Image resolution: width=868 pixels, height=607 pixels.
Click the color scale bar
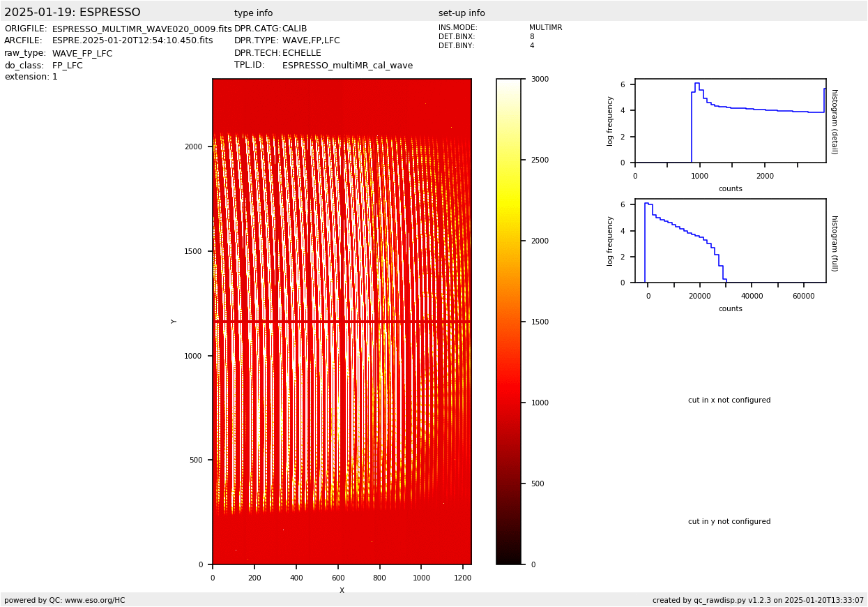click(x=508, y=321)
